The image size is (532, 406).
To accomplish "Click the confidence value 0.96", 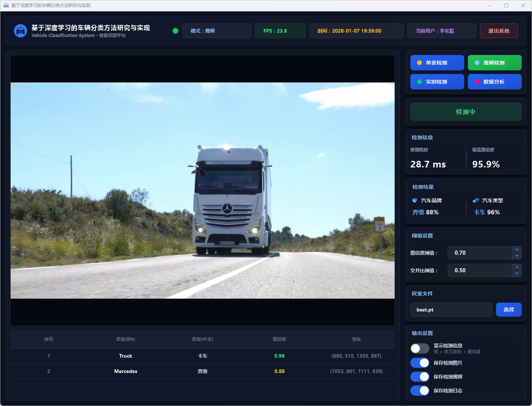I will click(280, 356).
